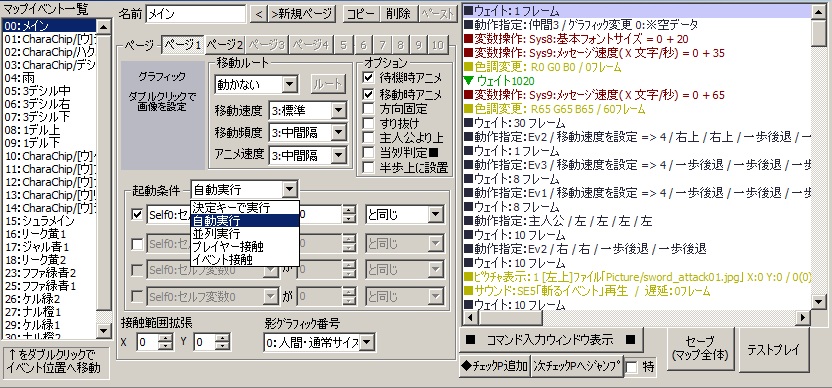Uncheck first Self0 condition checkbox
The image size is (832, 388).
click(x=137, y=214)
